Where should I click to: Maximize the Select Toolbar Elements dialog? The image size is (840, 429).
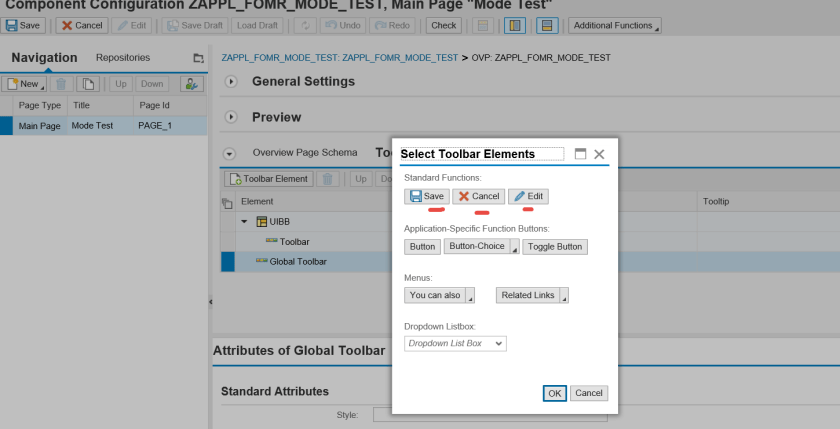click(580, 154)
